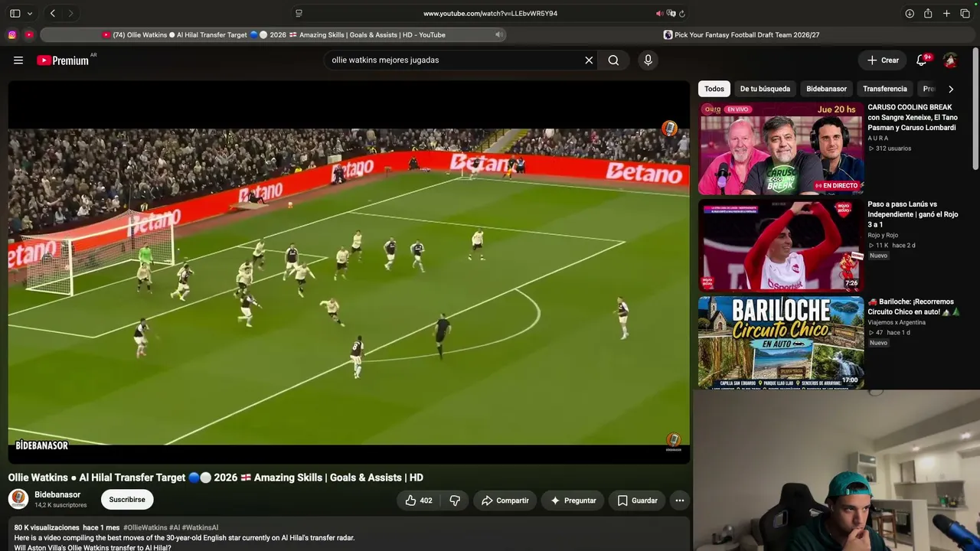Screen dimensions: 980x551
Task: Switch to the Fantasy Football Draft tab
Action: click(x=741, y=35)
